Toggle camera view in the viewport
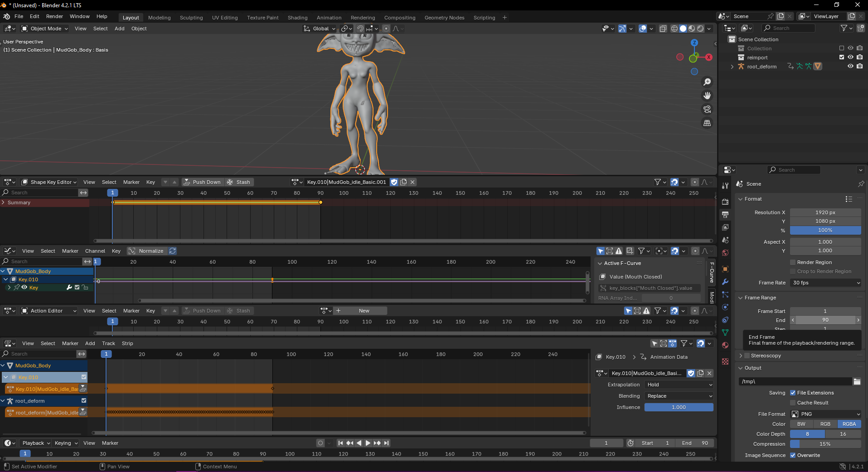868x472 pixels. coord(707,109)
